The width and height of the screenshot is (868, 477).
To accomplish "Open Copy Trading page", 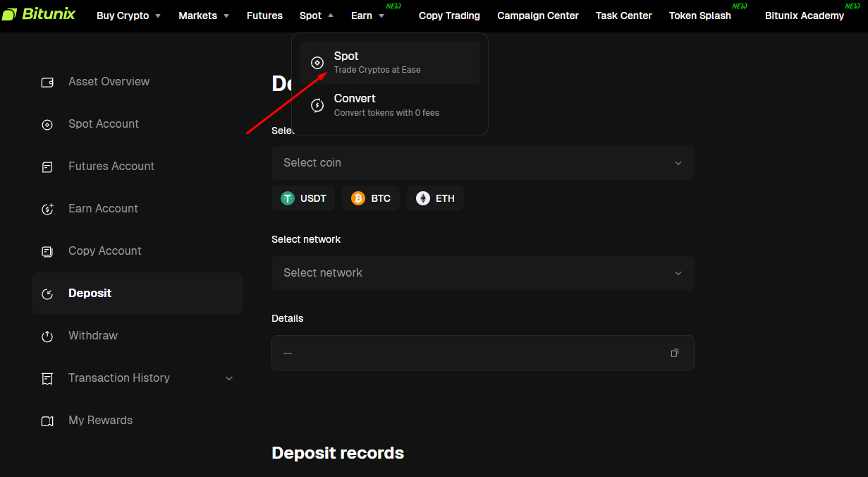I will pyautogui.click(x=449, y=16).
